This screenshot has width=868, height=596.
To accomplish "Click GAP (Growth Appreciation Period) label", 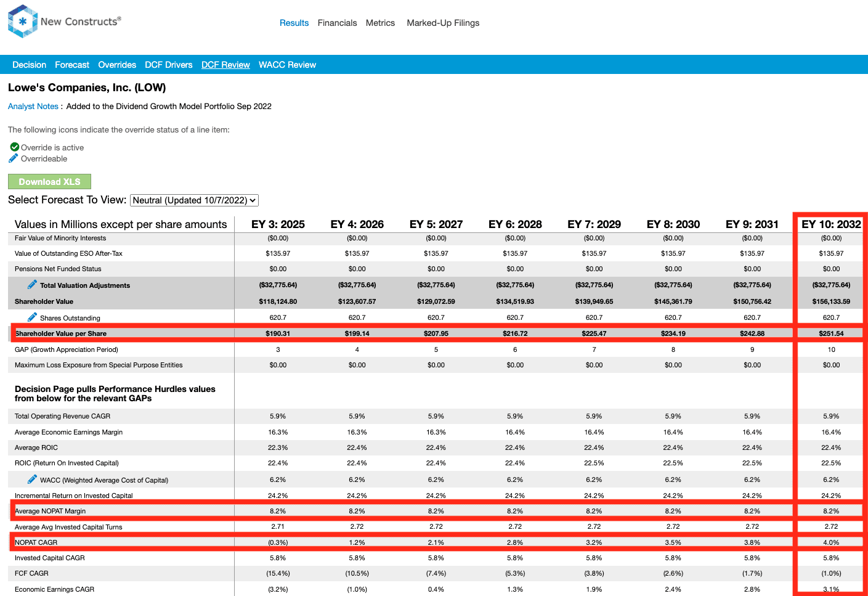I will click(67, 349).
